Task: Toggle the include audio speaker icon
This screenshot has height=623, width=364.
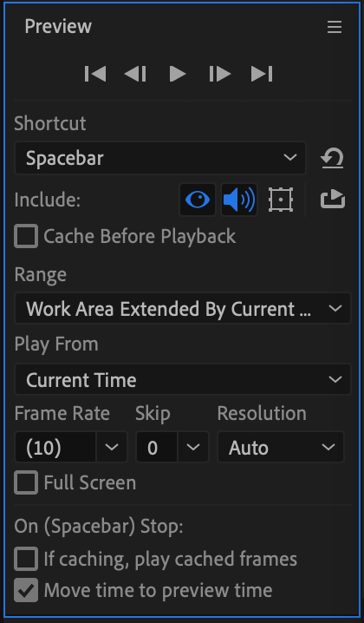Action: pos(239,200)
